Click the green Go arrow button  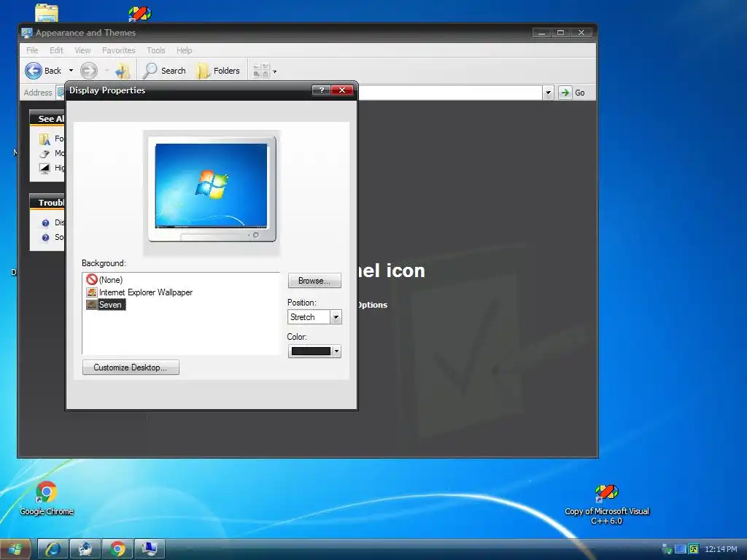click(x=565, y=93)
